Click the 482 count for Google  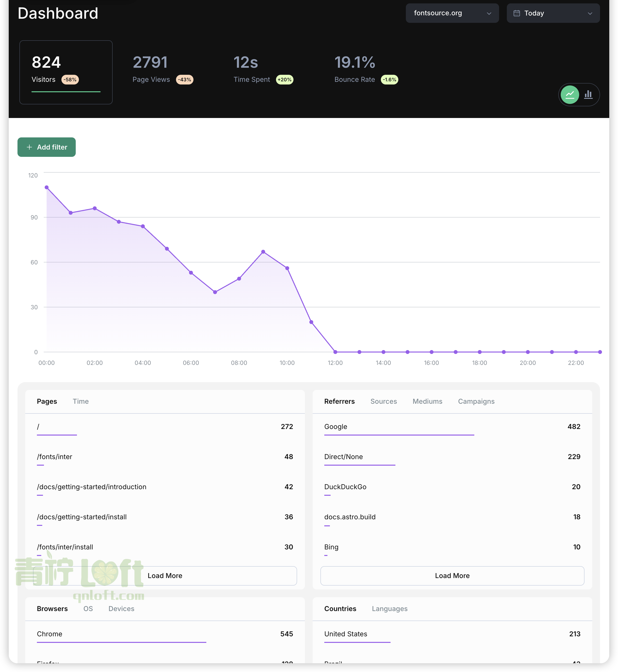pyautogui.click(x=574, y=427)
